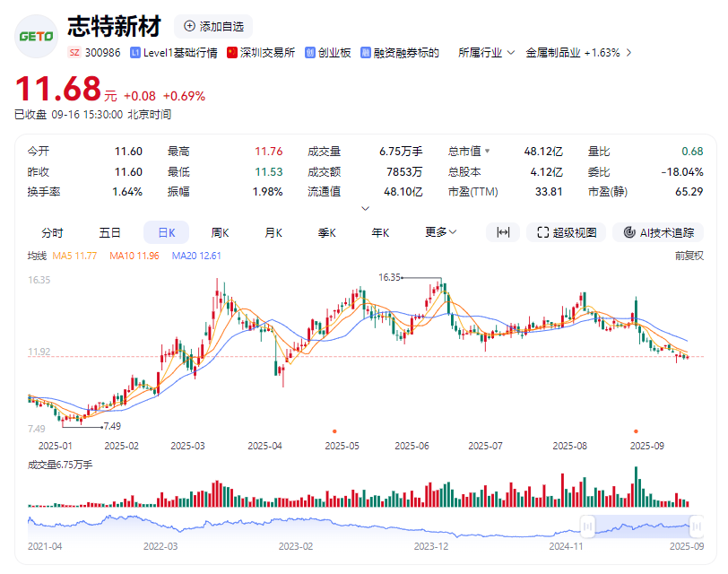The height and width of the screenshot is (574, 728).
Task: Click the 融资融券标的 badge icon
Action: click(366, 53)
